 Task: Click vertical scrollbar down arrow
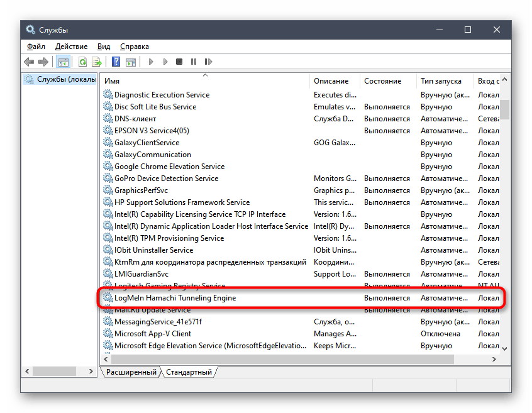(x=504, y=349)
